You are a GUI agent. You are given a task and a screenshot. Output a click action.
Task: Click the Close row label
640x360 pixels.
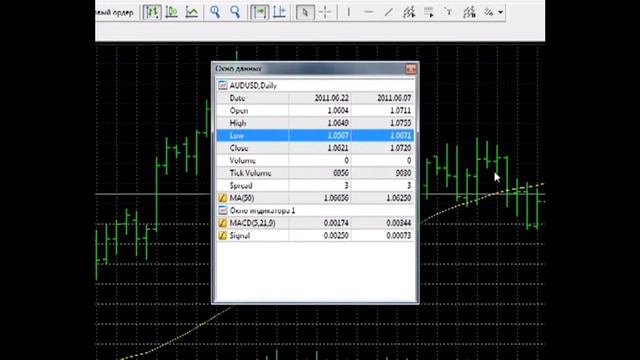(239, 148)
